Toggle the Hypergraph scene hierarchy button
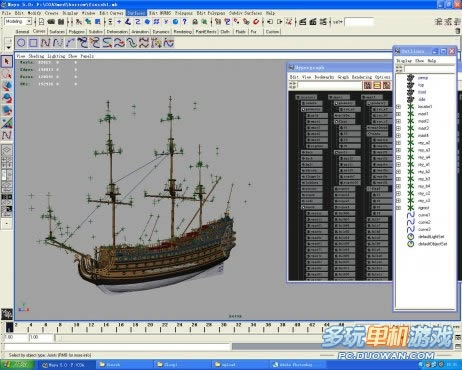This screenshot has width=462, height=370. 367,85
